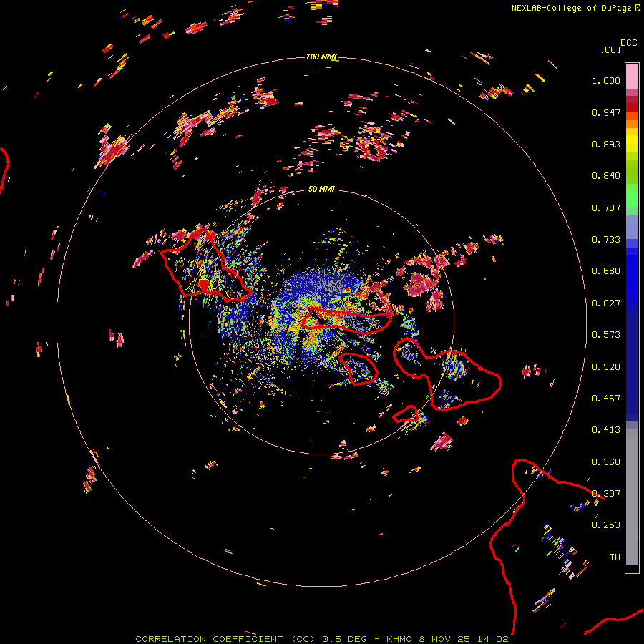Click the 0.680 legend value
644x644 pixels.
point(606,271)
